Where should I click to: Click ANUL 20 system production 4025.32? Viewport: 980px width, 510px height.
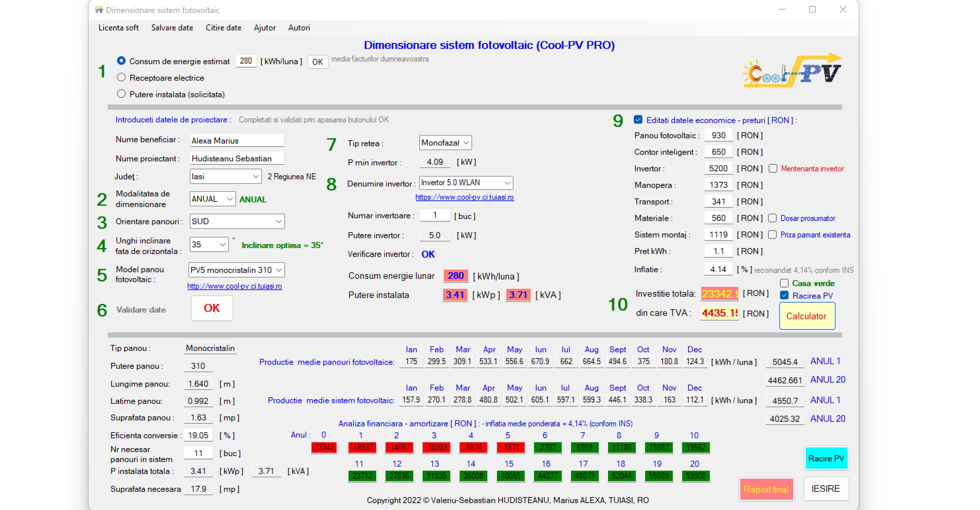point(785,419)
